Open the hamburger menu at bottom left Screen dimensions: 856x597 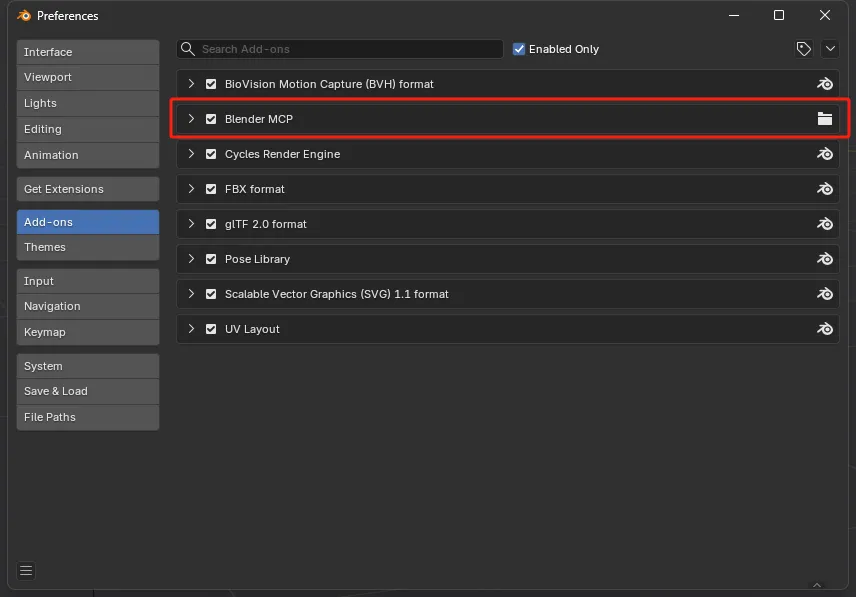(26, 571)
